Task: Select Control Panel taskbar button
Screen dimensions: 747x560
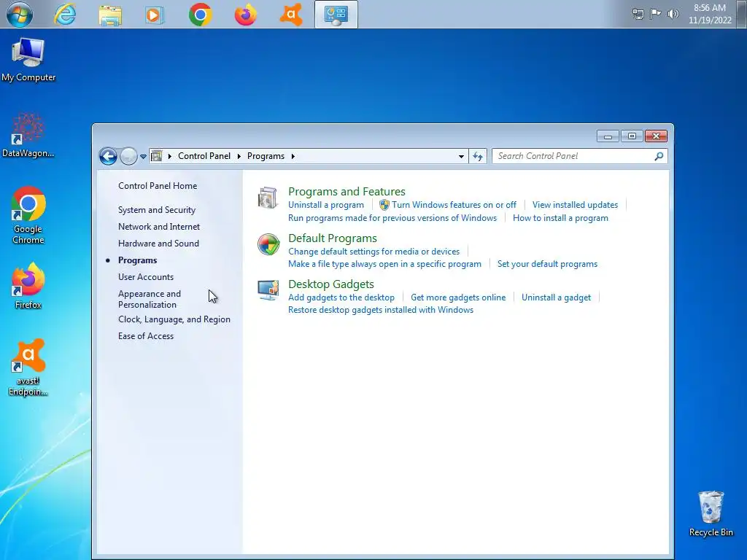Action: [x=336, y=15]
